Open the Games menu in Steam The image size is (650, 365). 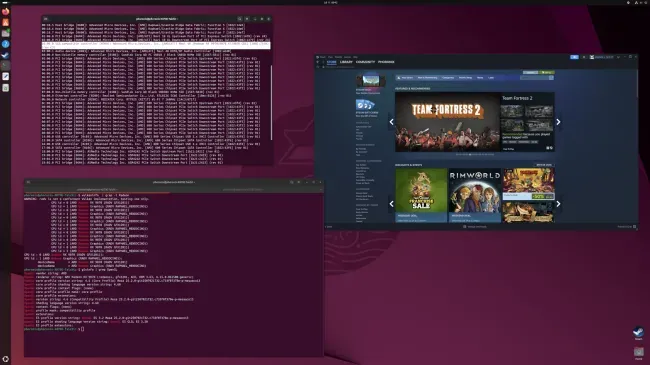pyautogui.click(x=347, y=57)
